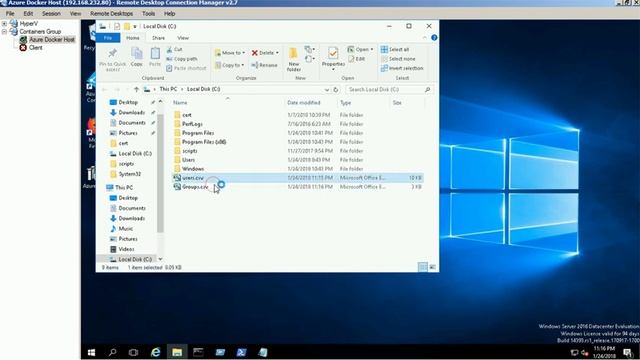This screenshot has width=640, height=360.
Task: Switch to the Share tab
Action: (x=158, y=38)
